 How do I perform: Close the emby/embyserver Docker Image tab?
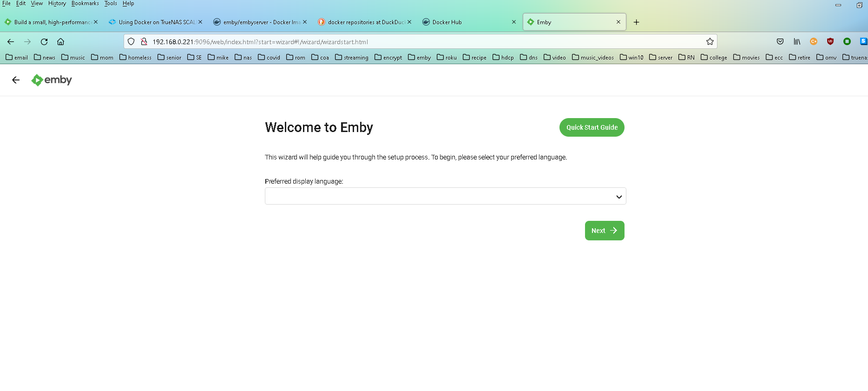point(305,22)
